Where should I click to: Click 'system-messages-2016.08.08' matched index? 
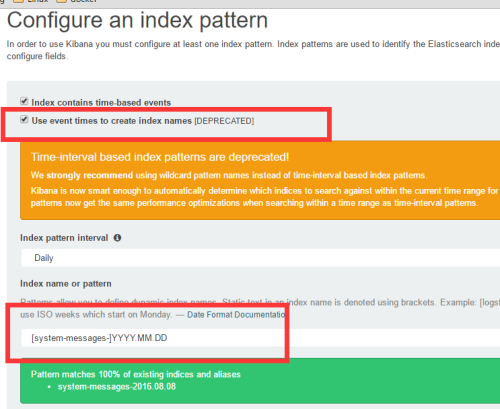[117, 387]
